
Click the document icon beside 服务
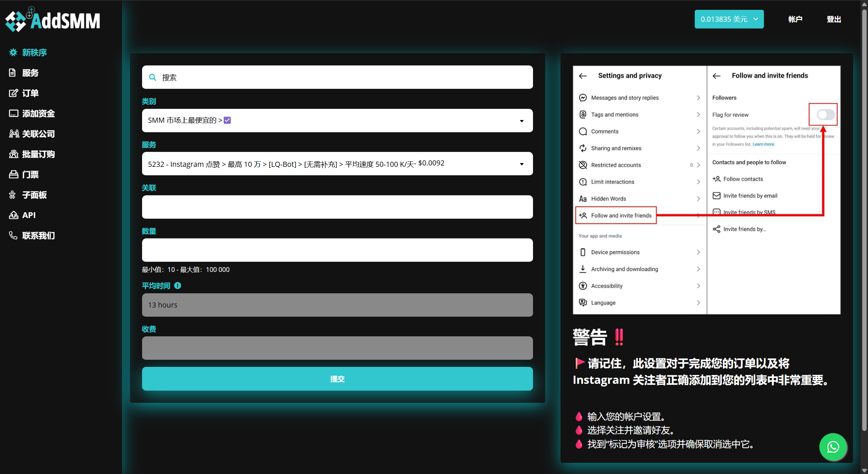click(x=13, y=73)
